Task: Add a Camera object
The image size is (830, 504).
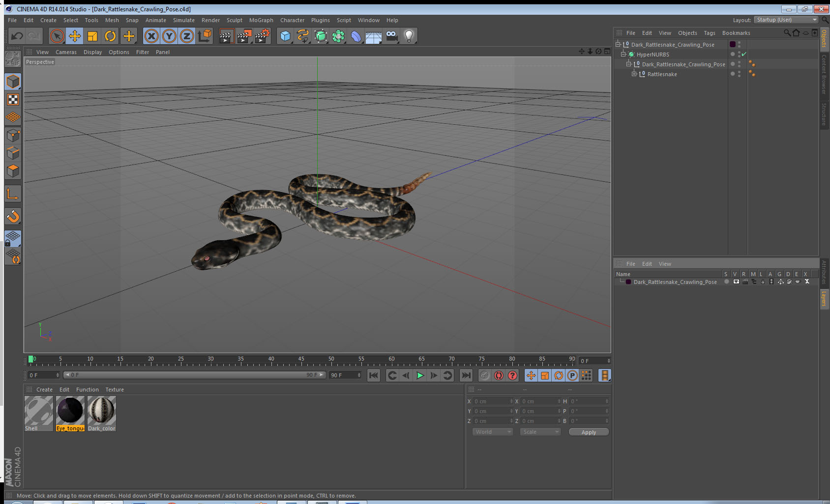Action: [391, 36]
